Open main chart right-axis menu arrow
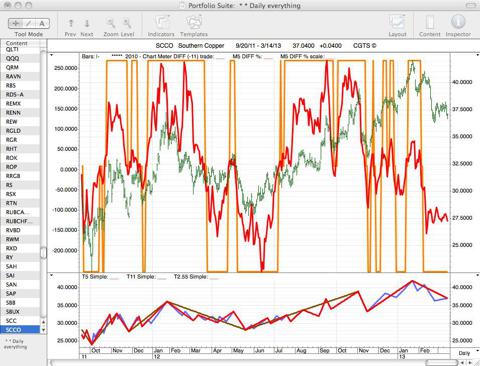 coord(477,55)
